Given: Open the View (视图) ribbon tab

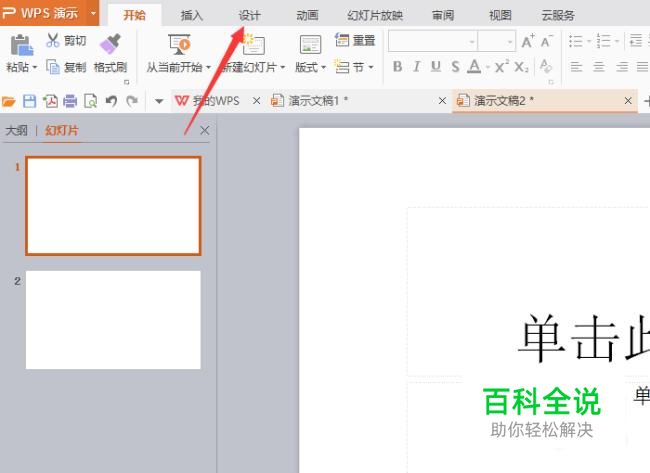Looking at the screenshot, I should click(500, 16).
